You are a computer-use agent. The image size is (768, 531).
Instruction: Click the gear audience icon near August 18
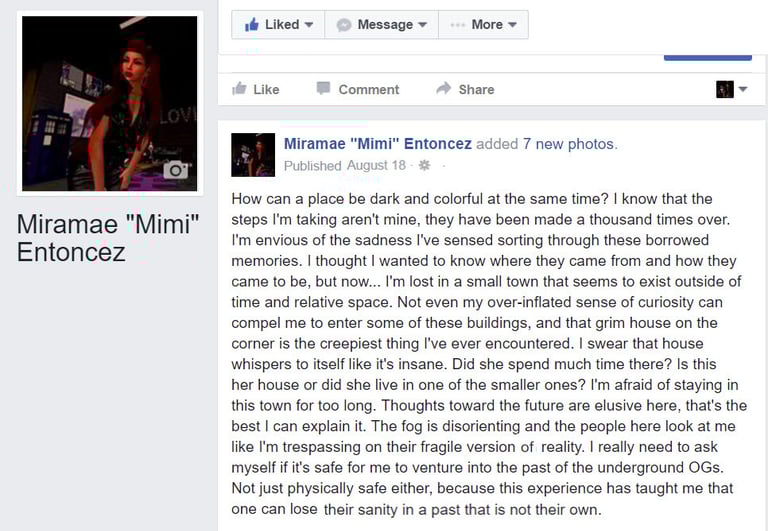click(424, 165)
